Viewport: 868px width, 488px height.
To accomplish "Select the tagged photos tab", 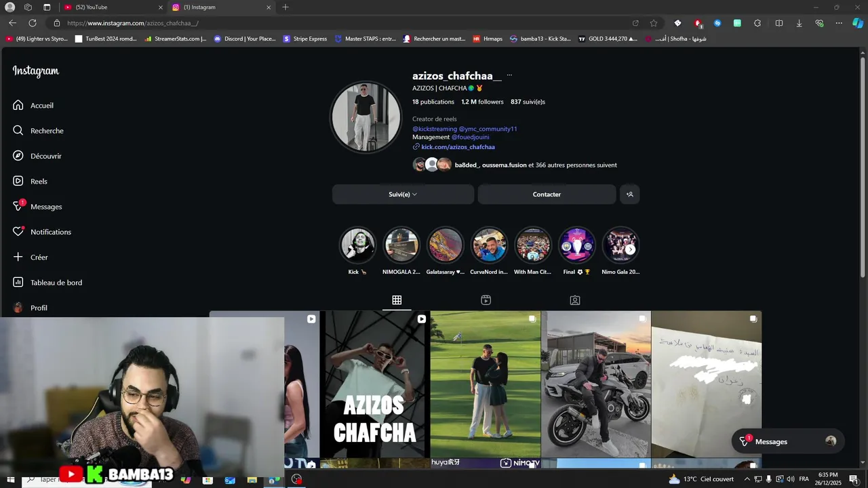I will click(575, 300).
